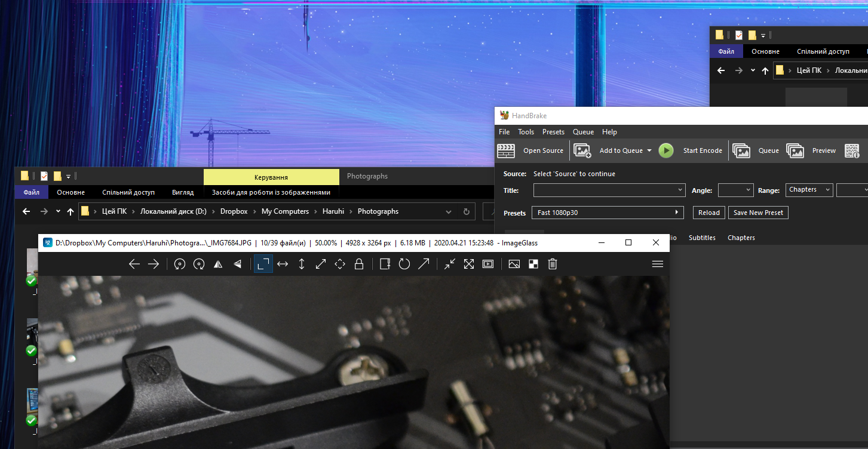Open Preview in HandBrake toolbar

(811, 150)
